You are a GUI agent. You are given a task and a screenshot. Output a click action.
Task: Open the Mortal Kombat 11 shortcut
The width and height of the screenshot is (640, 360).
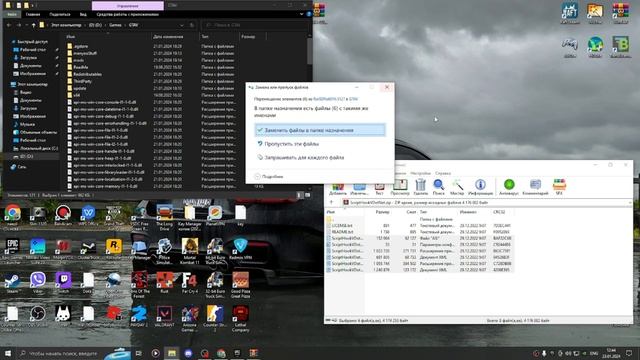pos(189,251)
